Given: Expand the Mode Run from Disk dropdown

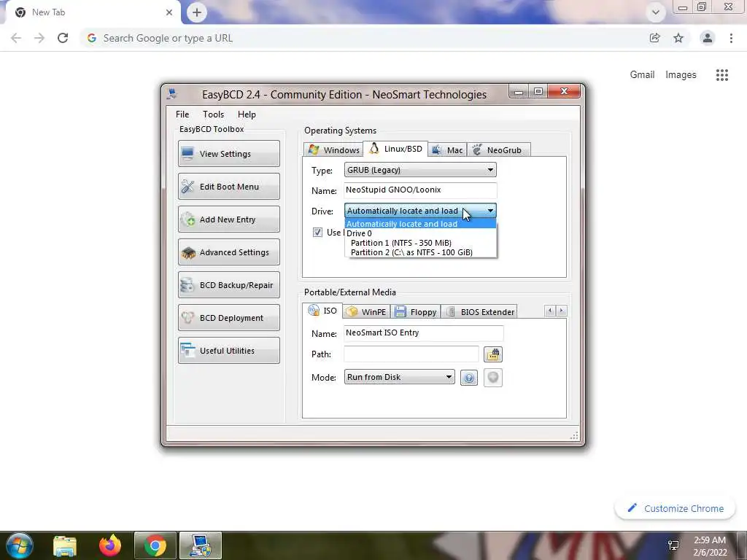Looking at the screenshot, I should (x=399, y=377).
